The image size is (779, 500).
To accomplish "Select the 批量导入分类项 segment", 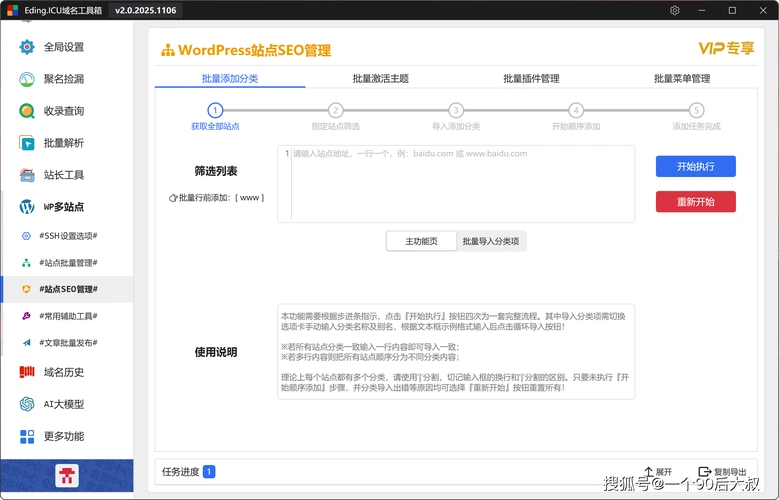I will 491,241.
